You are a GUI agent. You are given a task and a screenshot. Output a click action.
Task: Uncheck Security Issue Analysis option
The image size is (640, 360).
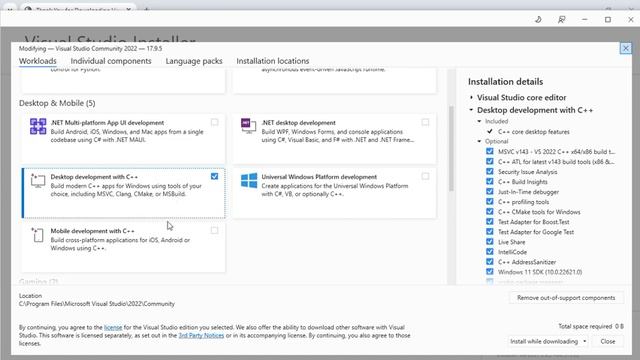pyautogui.click(x=490, y=171)
